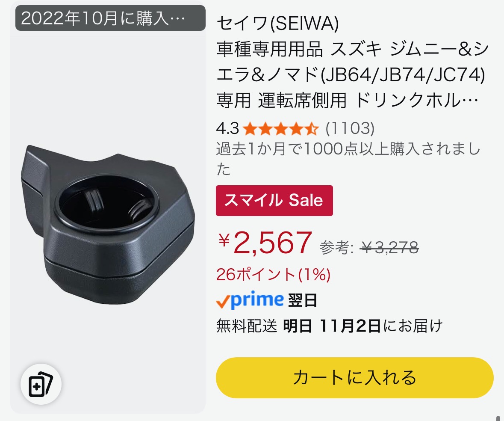504x421 pixels.
Task: Click the 参考: label before list price
Action: coord(336,248)
